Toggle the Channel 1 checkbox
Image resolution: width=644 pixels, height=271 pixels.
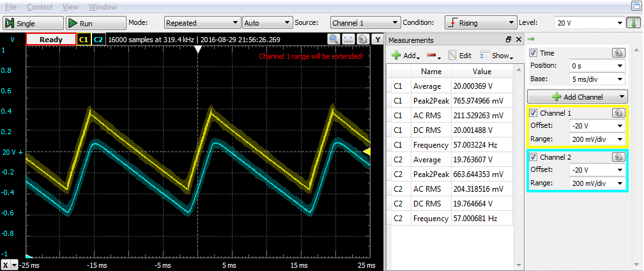pos(533,113)
